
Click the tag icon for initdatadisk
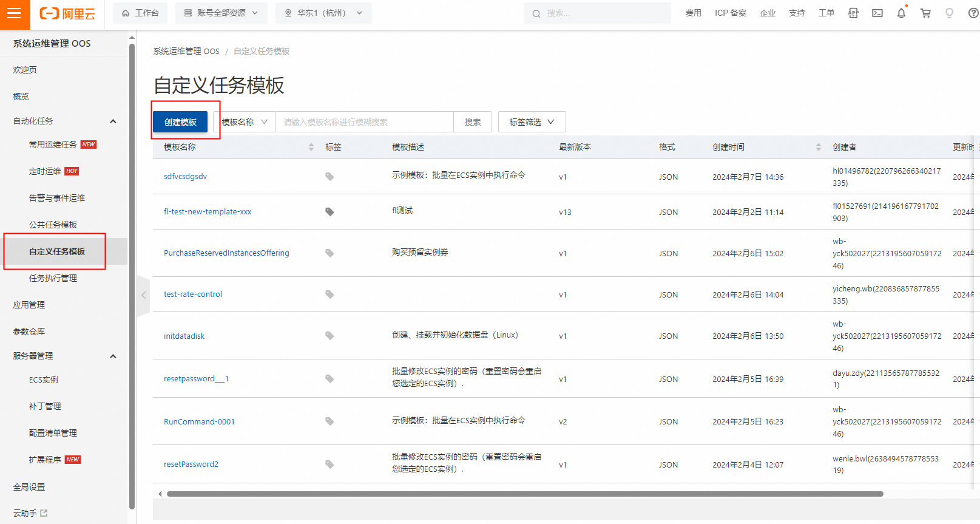329,336
